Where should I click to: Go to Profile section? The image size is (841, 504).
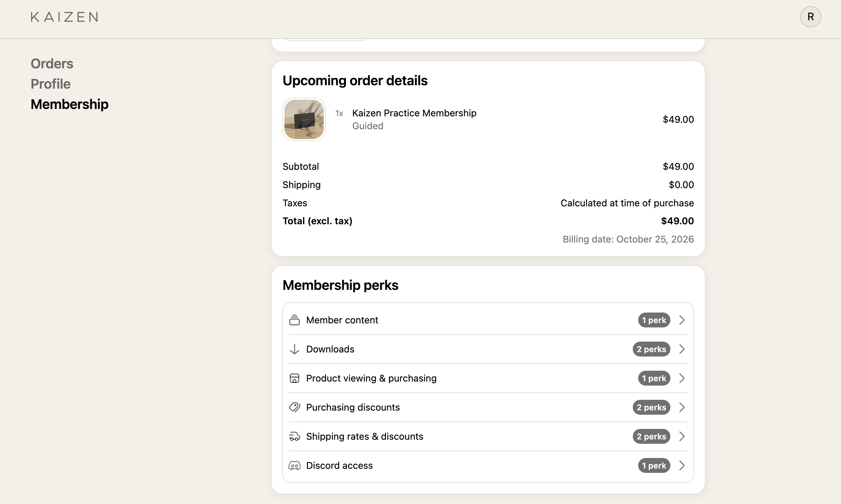51,84
